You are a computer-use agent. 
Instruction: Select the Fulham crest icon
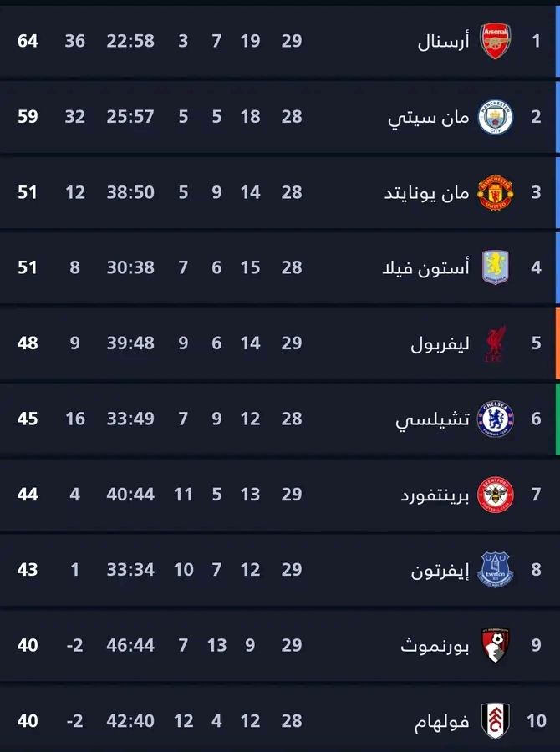495,720
